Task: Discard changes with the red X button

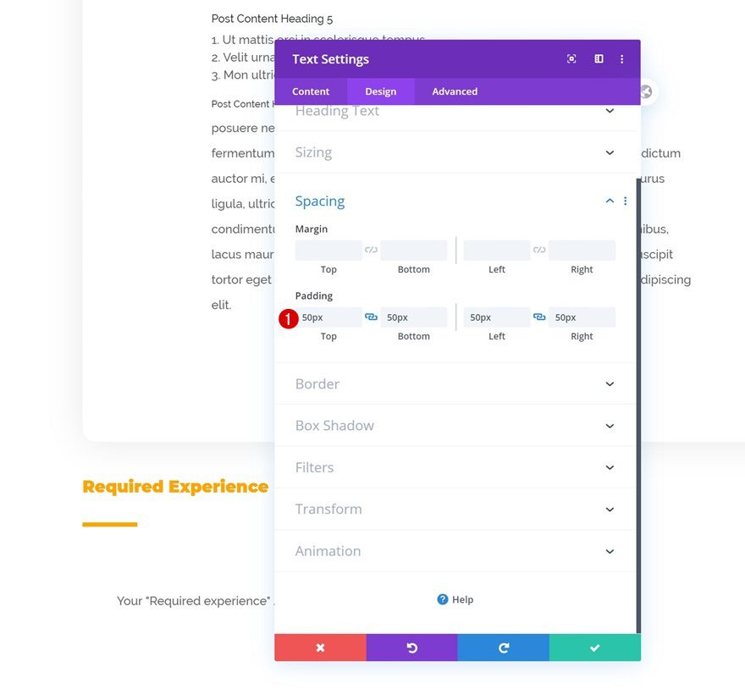Action: (x=320, y=647)
